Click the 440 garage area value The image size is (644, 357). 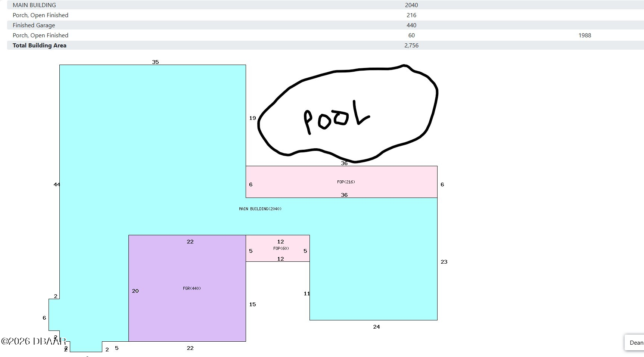(x=411, y=25)
